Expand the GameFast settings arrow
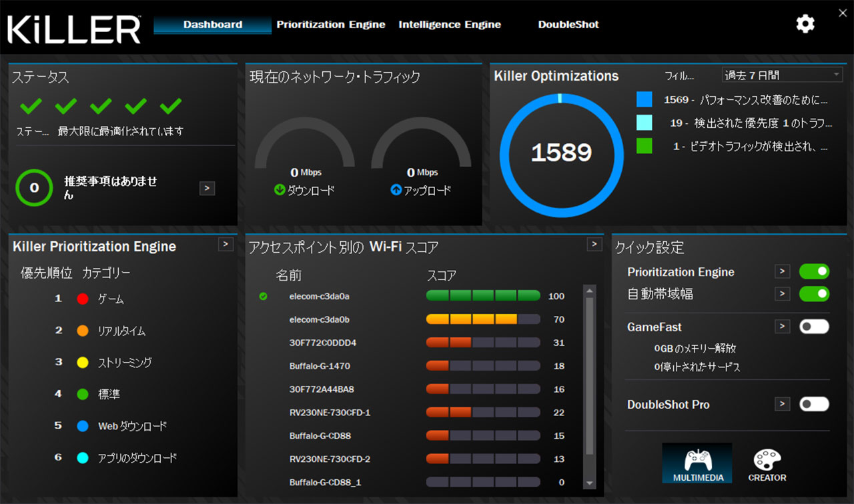 782,327
